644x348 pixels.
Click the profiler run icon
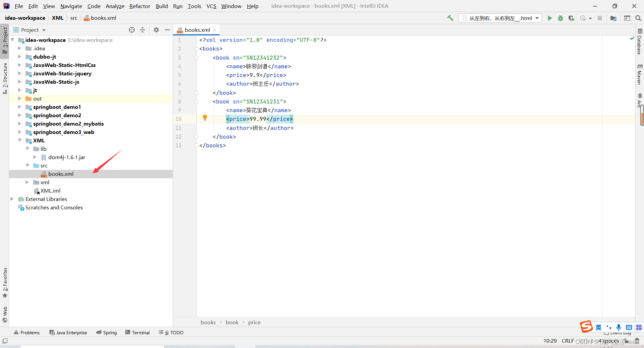click(583, 18)
